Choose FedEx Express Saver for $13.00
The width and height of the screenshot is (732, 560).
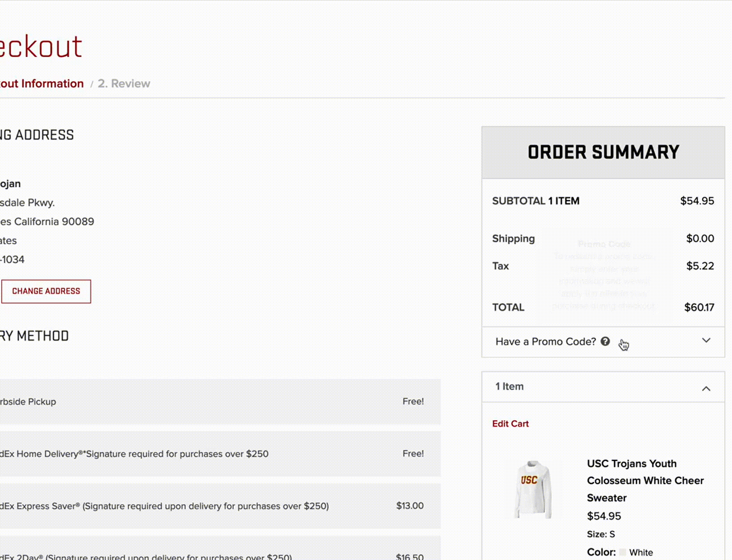click(x=220, y=506)
